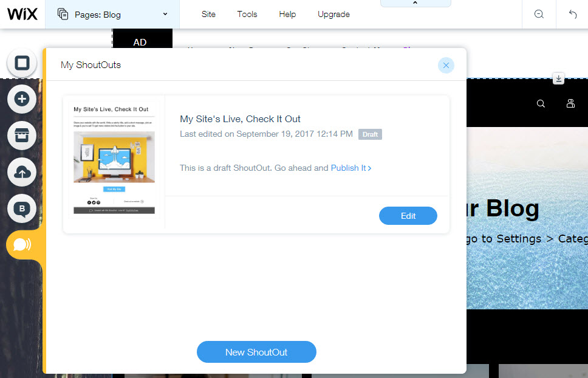Click the member login person icon
Viewport: 588px width, 378px height.
point(570,103)
